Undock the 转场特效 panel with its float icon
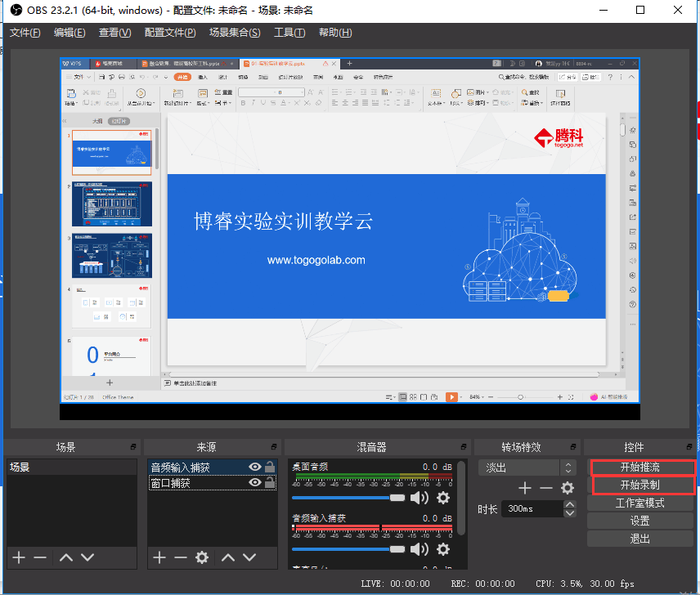Image resolution: width=700 pixels, height=595 pixels. [x=573, y=447]
